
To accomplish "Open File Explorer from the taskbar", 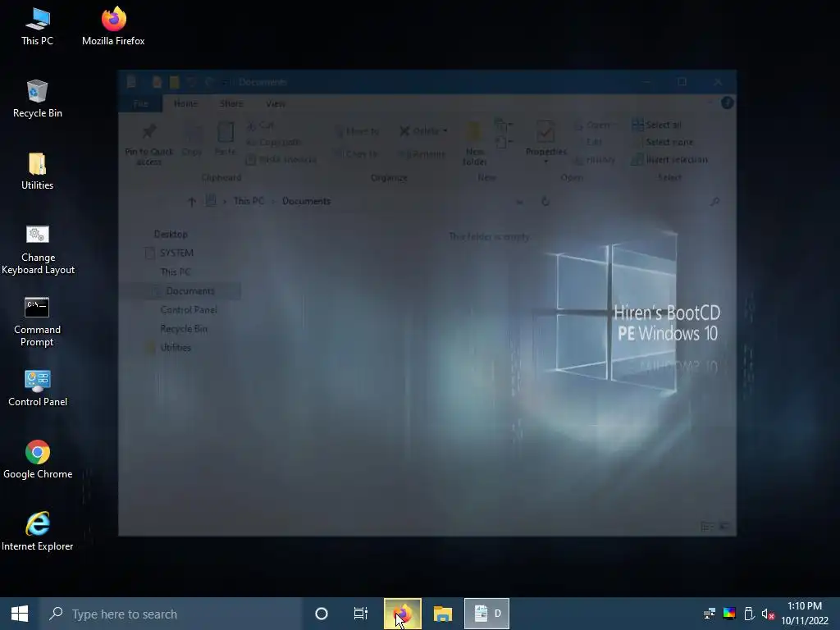I will [443, 614].
